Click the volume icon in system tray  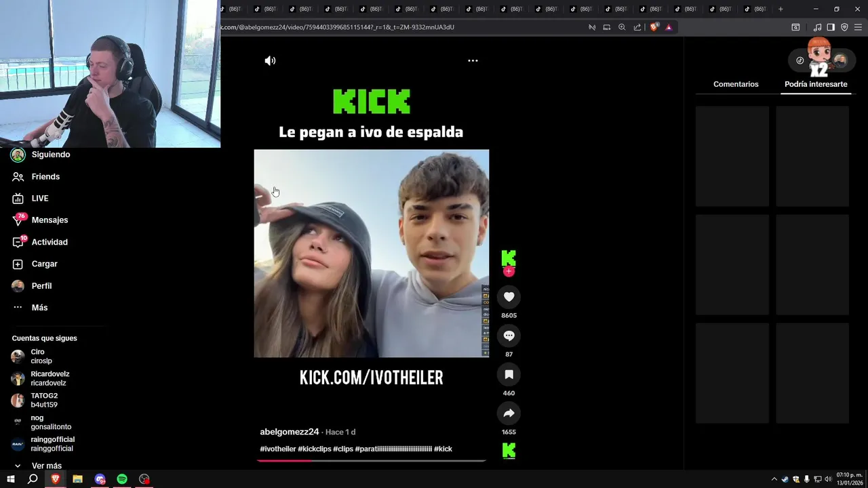click(x=828, y=479)
